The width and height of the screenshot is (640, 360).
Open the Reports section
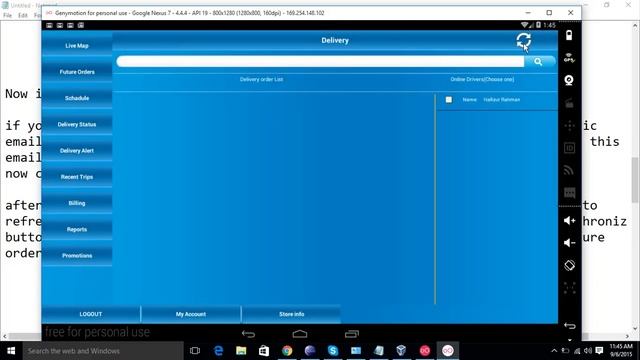point(77,229)
